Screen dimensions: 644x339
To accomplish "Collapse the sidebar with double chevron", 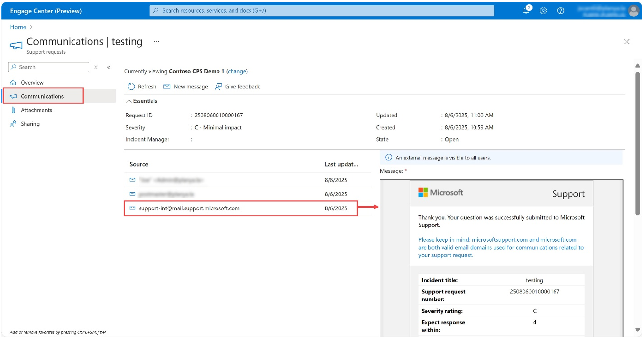I will [109, 67].
